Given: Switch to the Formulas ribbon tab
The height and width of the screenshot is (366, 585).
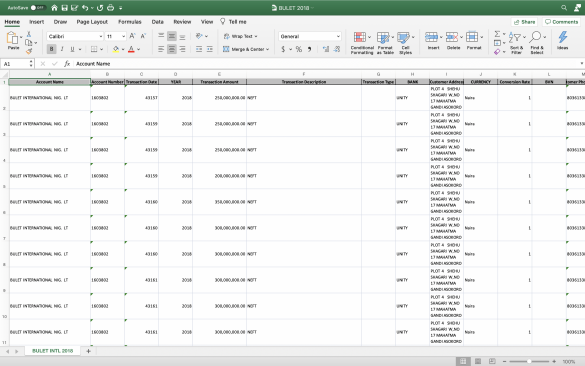Looking at the screenshot, I should [x=129, y=22].
